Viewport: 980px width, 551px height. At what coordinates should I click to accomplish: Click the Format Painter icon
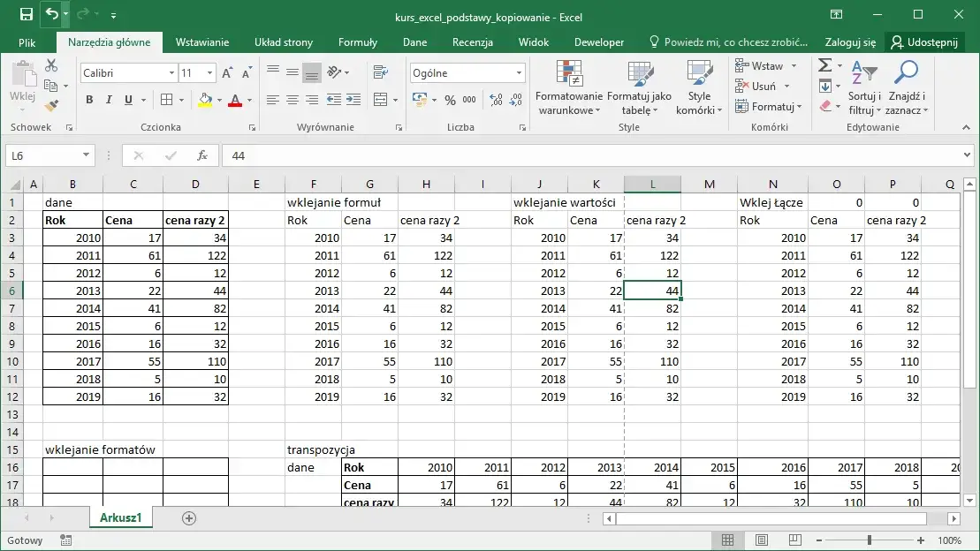click(51, 105)
